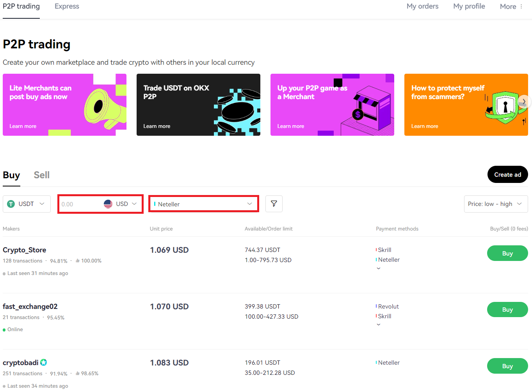Open the How to protect myself banner
Screen dimensions: 532x392
coord(466,105)
